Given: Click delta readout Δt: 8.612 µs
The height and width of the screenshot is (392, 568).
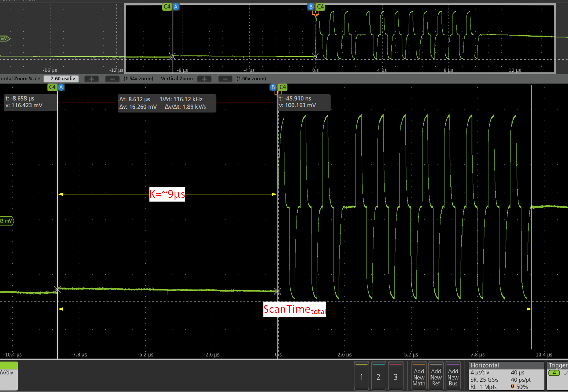Looking at the screenshot, I should point(135,99).
